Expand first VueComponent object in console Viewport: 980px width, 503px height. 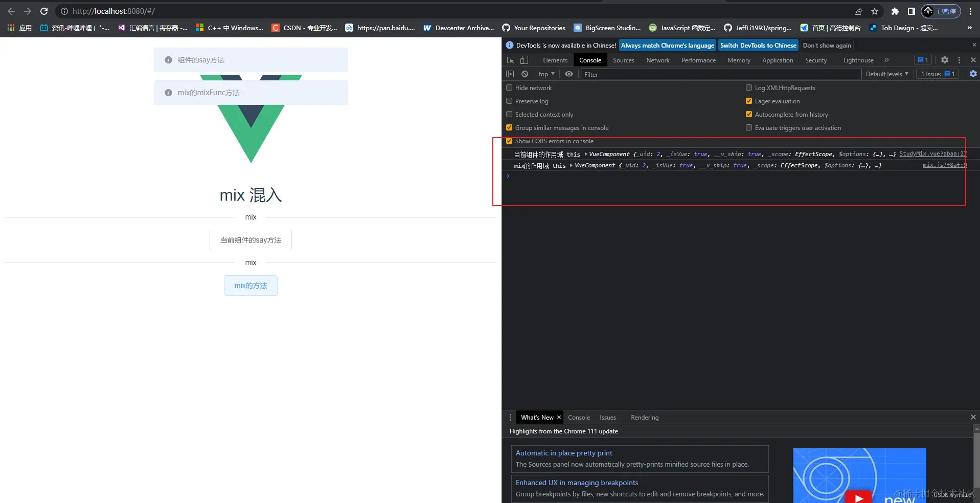point(586,154)
